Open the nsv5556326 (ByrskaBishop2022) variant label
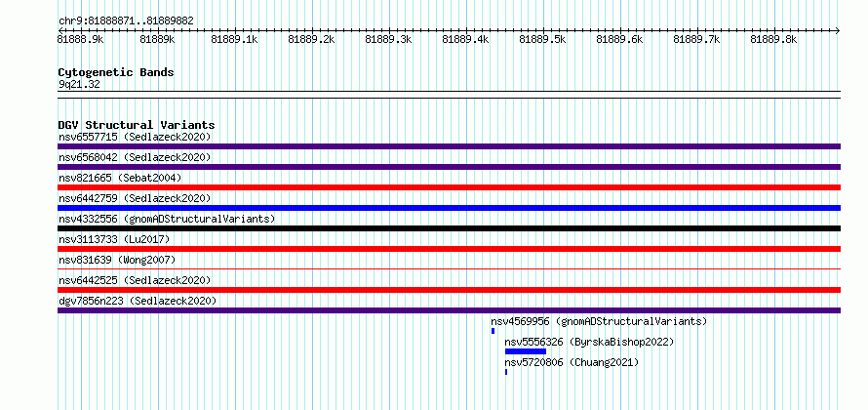The height and width of the screenshot is (410, 868). click(589, 342)
